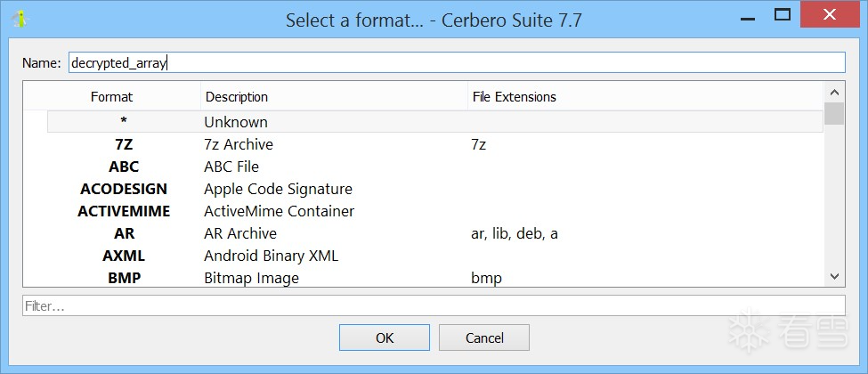868x374 pixels.
Task: Cancel the format selection dialog
Action: [x=484, y=337]
